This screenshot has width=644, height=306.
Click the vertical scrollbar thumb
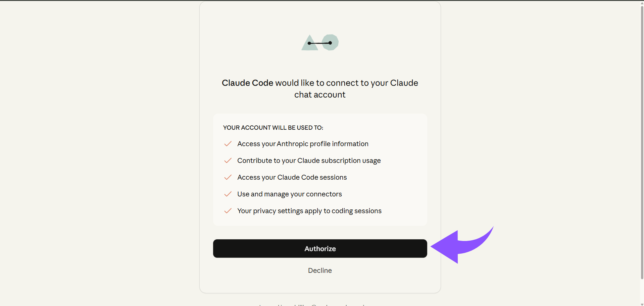pyautogui.click(x=642, y=141)
